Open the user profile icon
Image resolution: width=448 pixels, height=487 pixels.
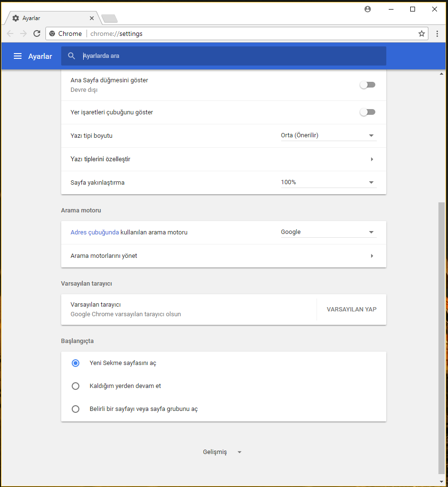click(368, 9)
